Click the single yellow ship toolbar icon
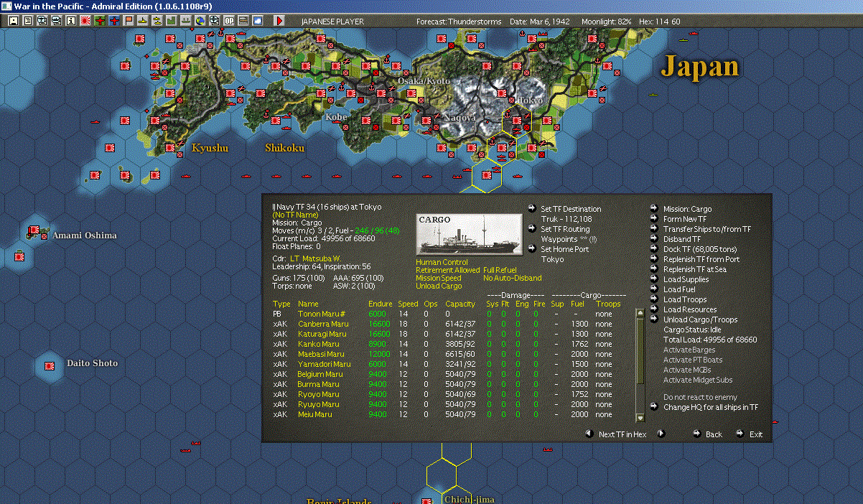Image resolution: width=863 pixels, height=504 pixels. coord(143,21)
